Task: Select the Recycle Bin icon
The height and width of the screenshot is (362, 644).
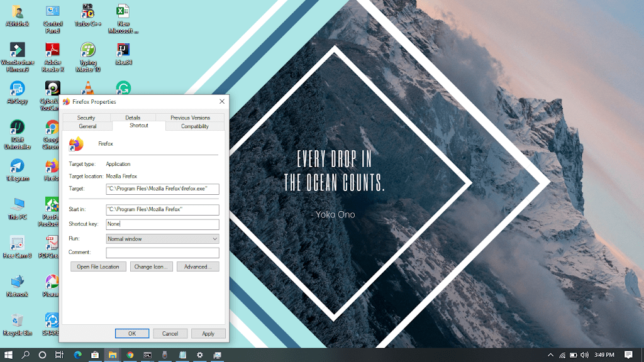Action: click(x=17, y=321)
